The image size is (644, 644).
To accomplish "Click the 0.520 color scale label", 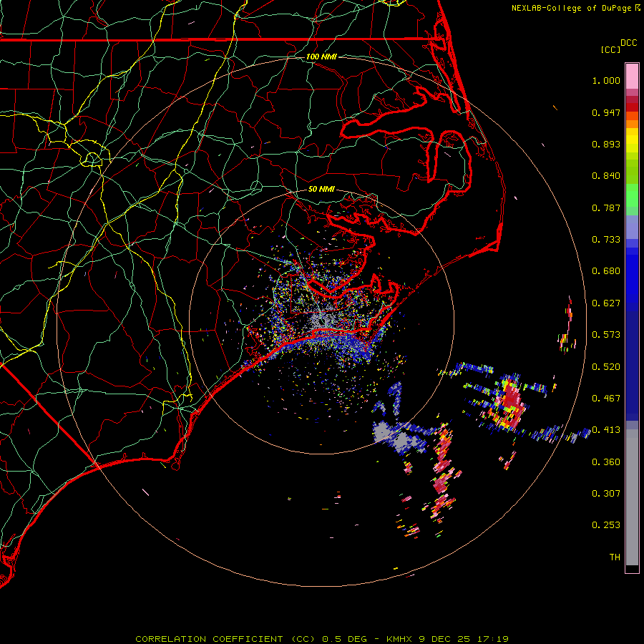I will coord(606,367).
